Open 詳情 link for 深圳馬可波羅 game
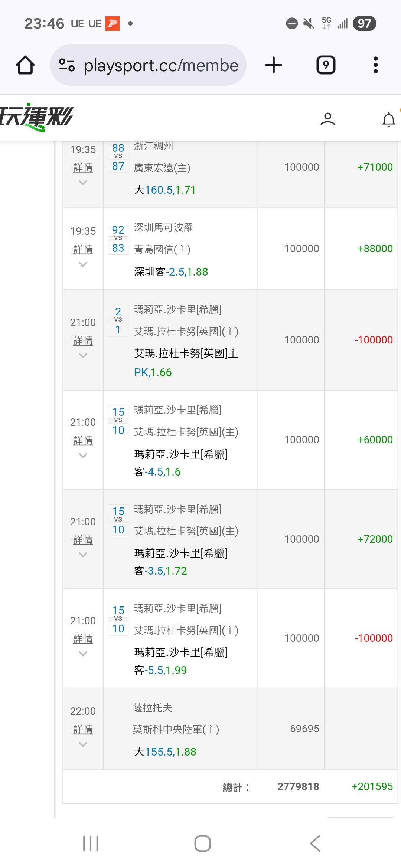The image size is (401, 868). pos(83,250)
